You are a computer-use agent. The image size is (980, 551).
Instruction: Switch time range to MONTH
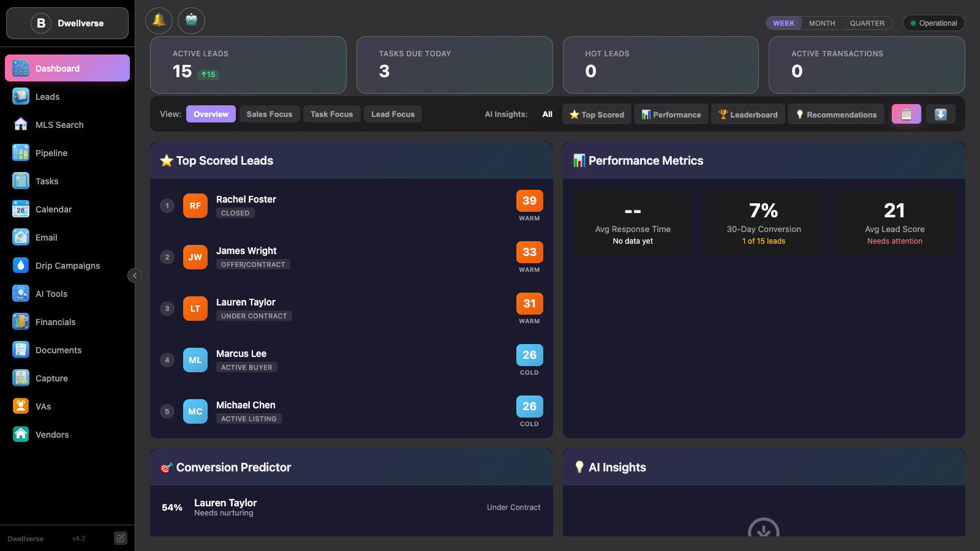822,23
